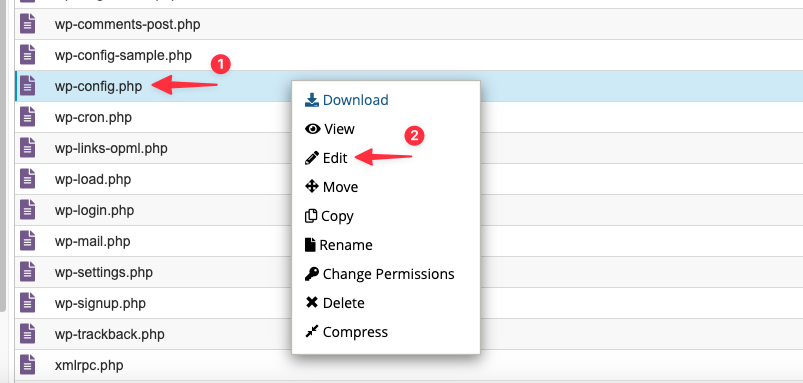Click the arrows icon beside Compress

(x=311, y=332)
